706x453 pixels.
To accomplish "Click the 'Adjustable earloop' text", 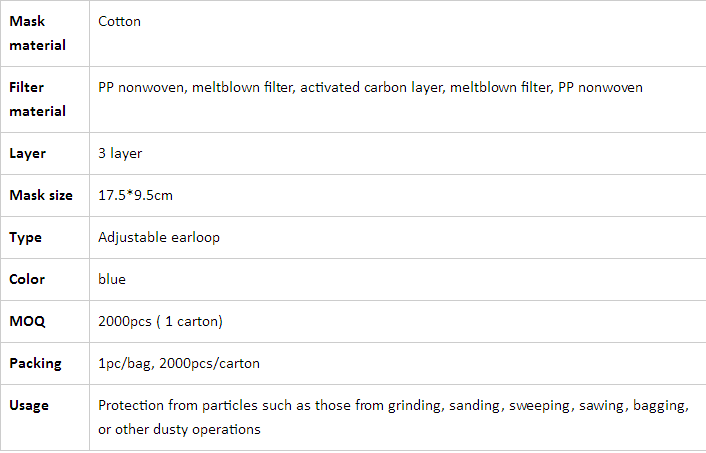I will pyautogui.click(x=159, y=237).
